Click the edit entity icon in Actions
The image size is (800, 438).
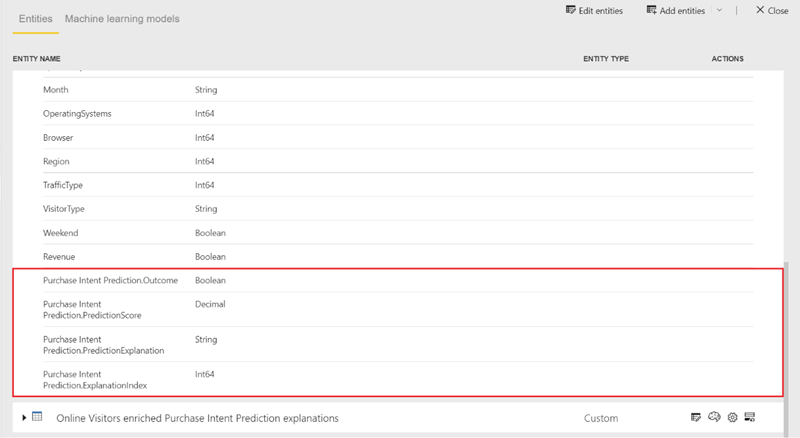coord(696,417)
